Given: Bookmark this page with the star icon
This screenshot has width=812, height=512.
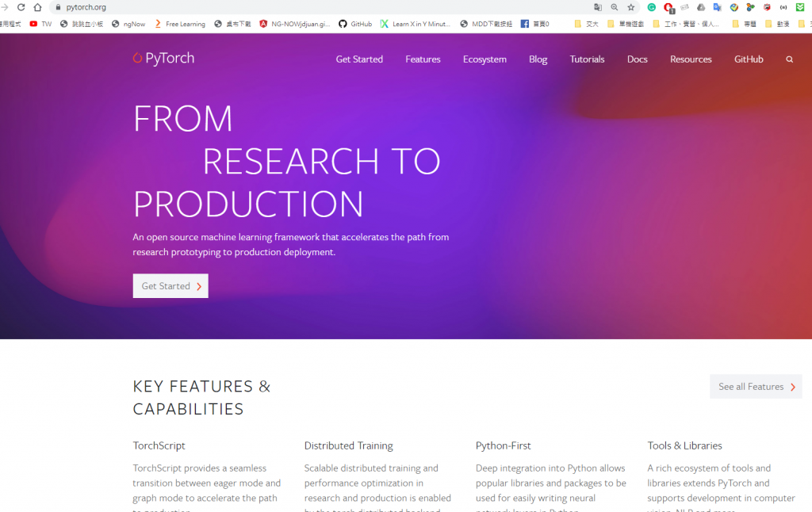Looking at the screenshot, I should tap(630, 7).
